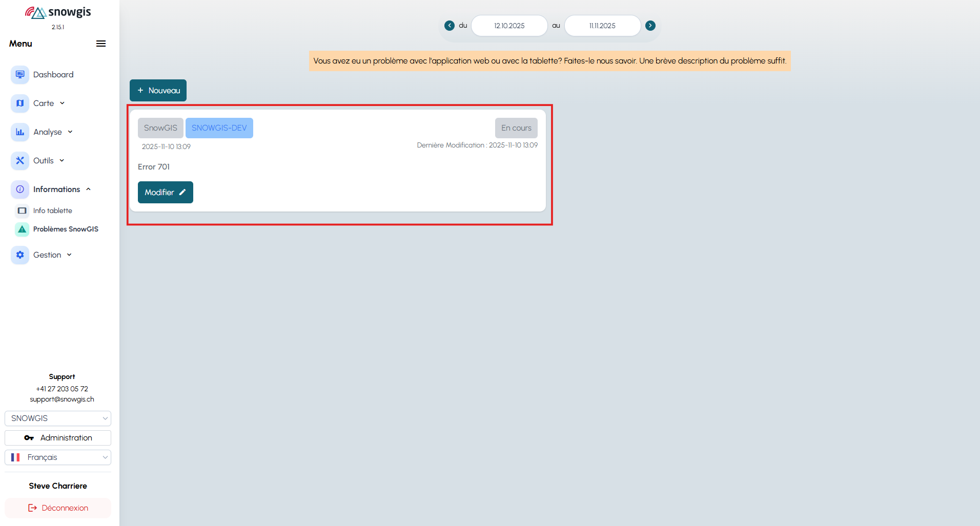Open Dashboard via its monitor icon
This screenshot has height=526, width=980.
[x=20, y=75]
